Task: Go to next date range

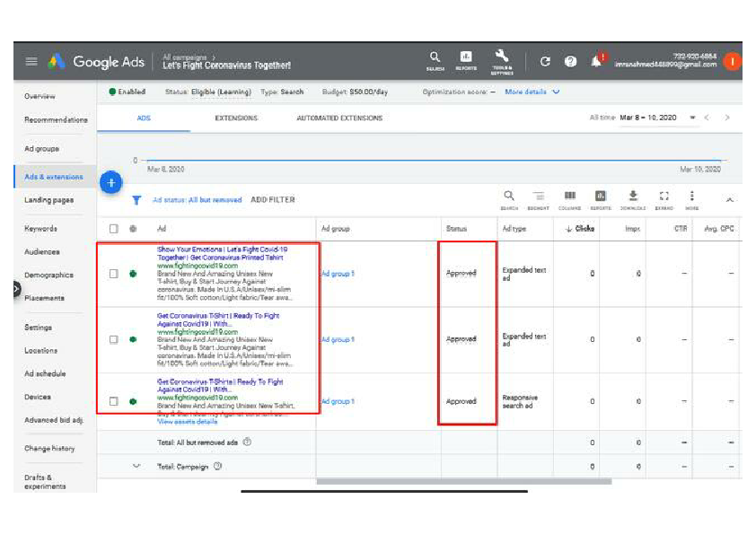Action: [727, 118]
